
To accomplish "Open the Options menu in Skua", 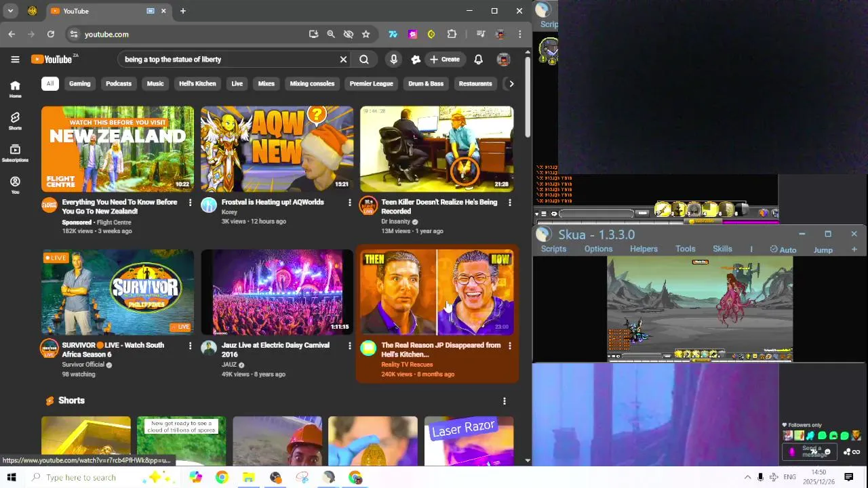I will [x=598, y=249].
